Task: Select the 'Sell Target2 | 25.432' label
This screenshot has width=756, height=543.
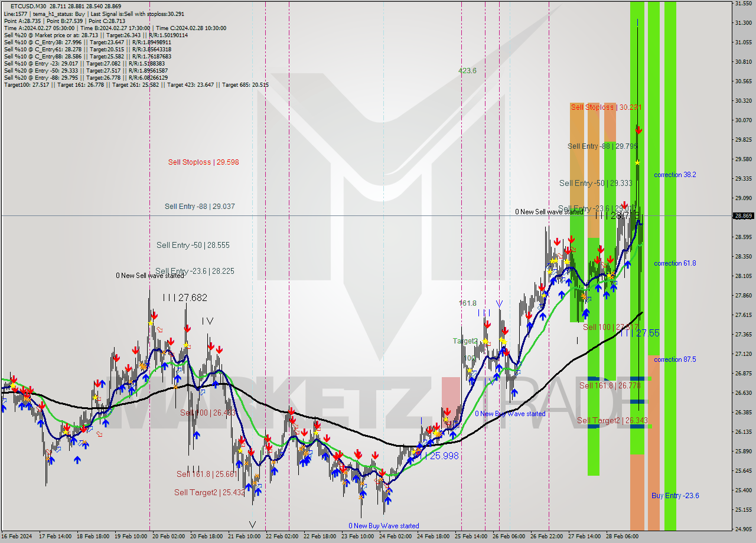Action: pyautogui.click(x=210, y=492)
